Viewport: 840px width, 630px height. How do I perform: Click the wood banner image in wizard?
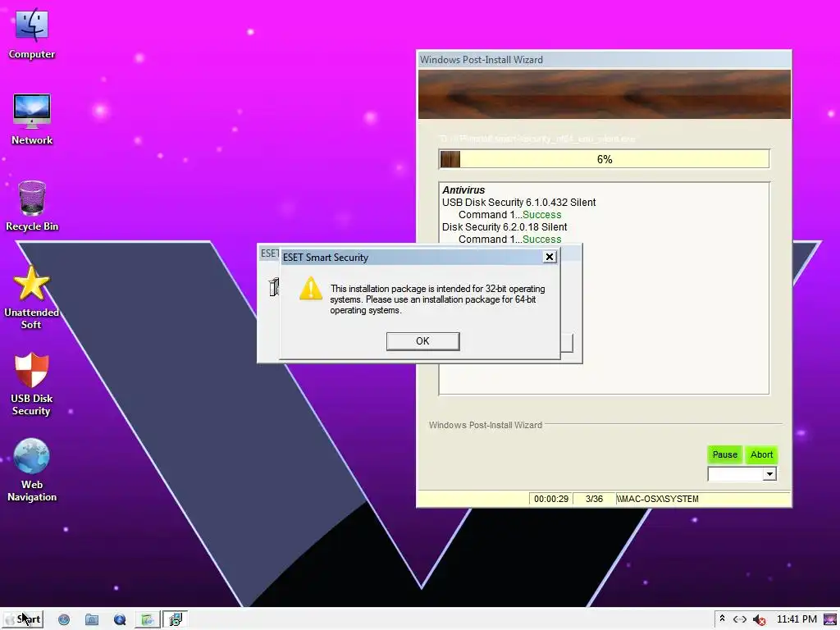pos(605,94)
